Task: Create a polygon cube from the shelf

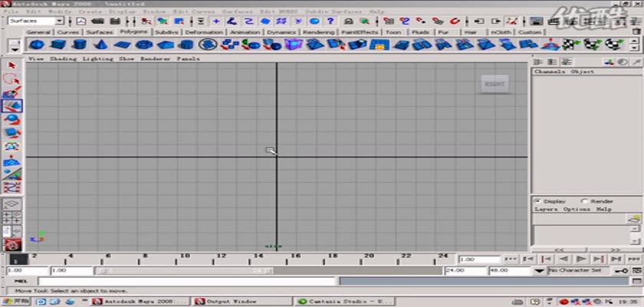Action: pos(57,45)
